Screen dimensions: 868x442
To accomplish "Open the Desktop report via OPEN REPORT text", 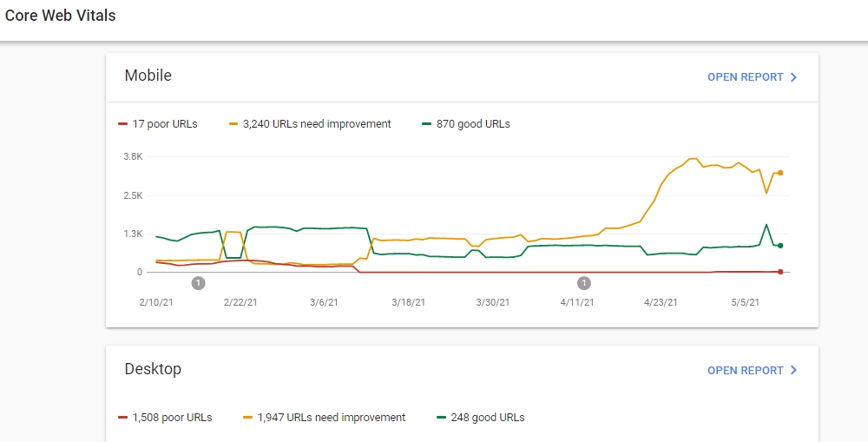I will click(745, 371).
